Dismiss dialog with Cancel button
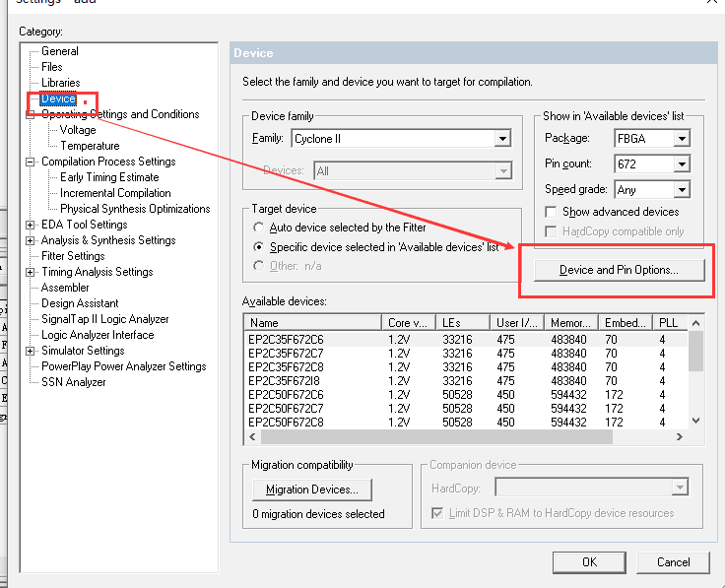The width and height of the screenshot is (725, 588). (673, 562)
